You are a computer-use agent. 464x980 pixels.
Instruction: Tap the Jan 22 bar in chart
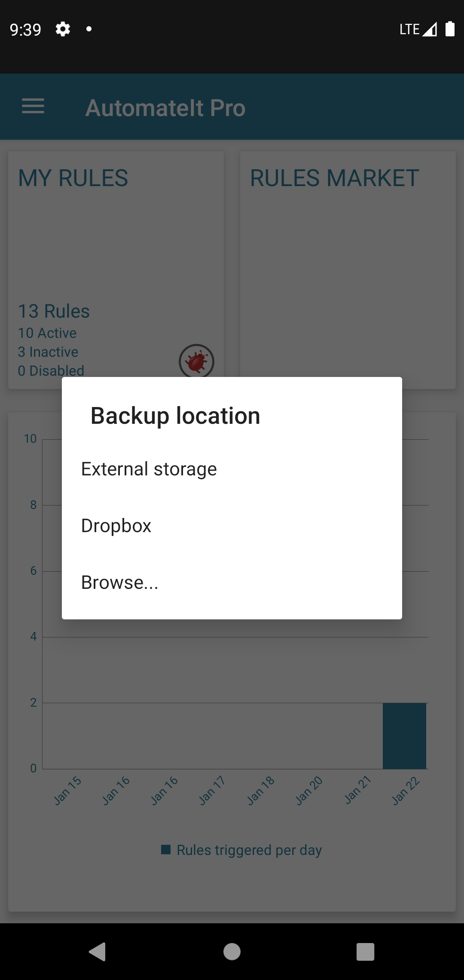click(x=404, y=736)
